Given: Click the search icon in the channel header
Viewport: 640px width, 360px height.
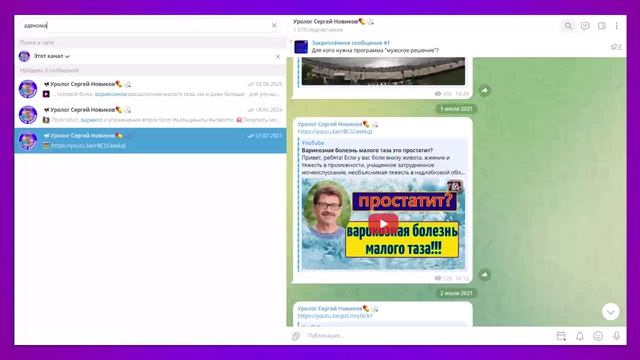Looking at the screenshot, I should [568, 26].
